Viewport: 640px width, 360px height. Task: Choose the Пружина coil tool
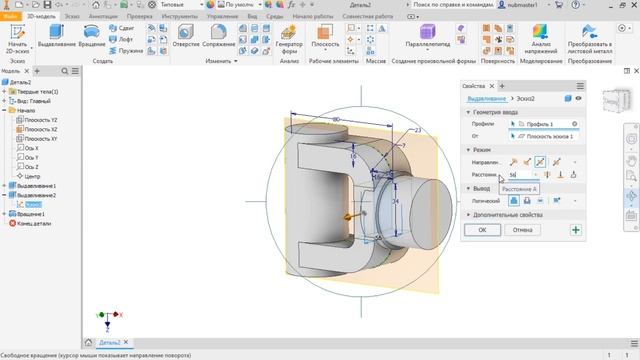coord(126,51)
